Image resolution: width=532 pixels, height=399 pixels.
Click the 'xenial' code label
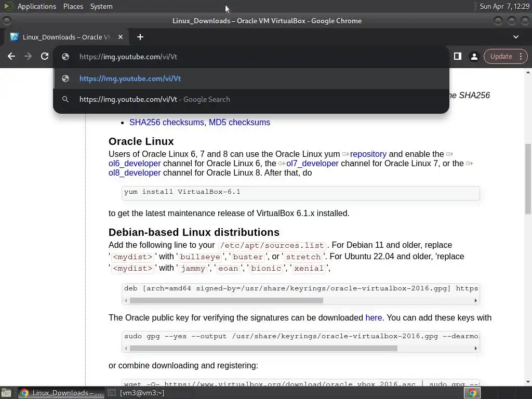click(309, 269)
